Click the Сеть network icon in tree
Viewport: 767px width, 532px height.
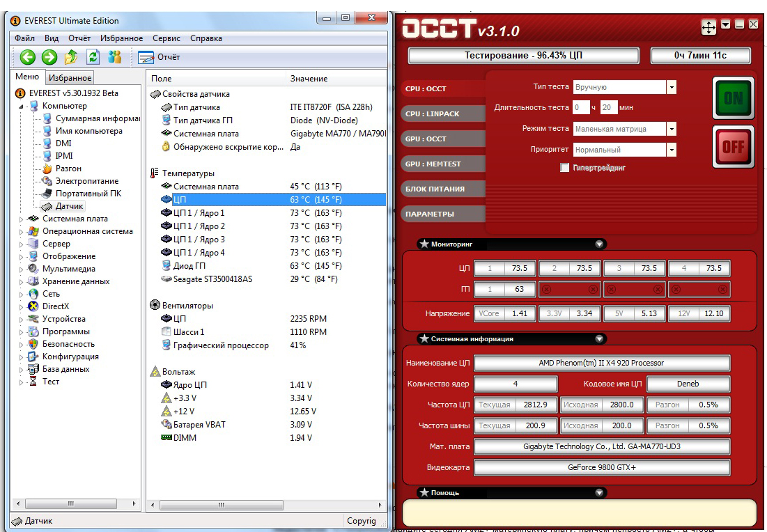tap(33, 294)
